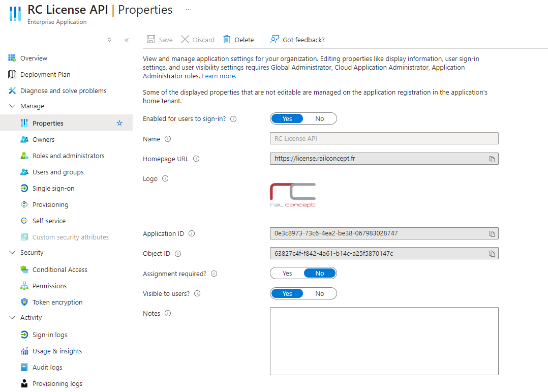Screen dimensions: 548x392
Task: Copy the Application ID to clipboard
Action: coord(492,234)
